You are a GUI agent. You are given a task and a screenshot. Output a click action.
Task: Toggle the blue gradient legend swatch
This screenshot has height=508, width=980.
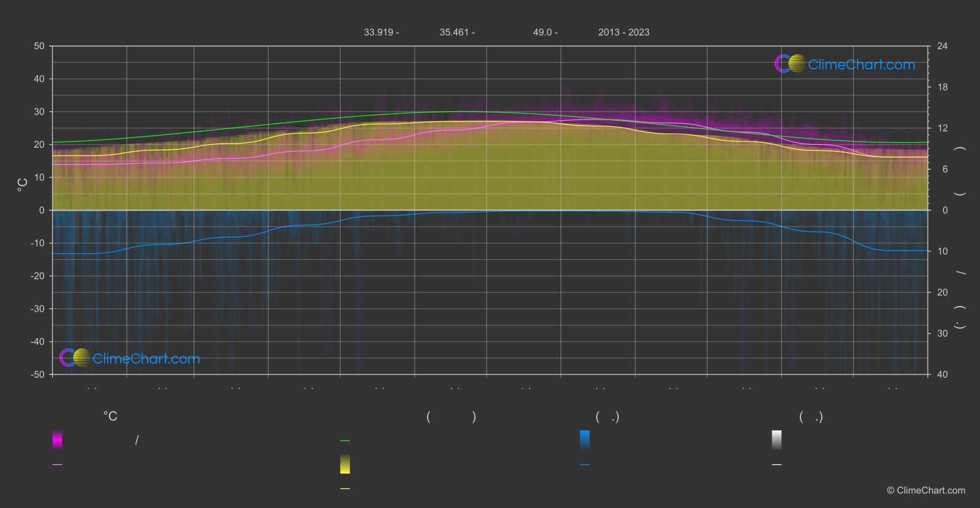585,440
